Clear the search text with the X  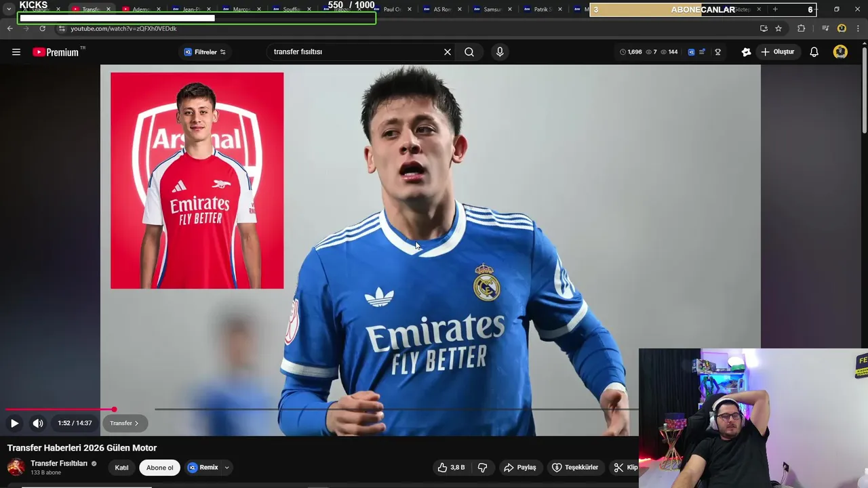(448, 52)
